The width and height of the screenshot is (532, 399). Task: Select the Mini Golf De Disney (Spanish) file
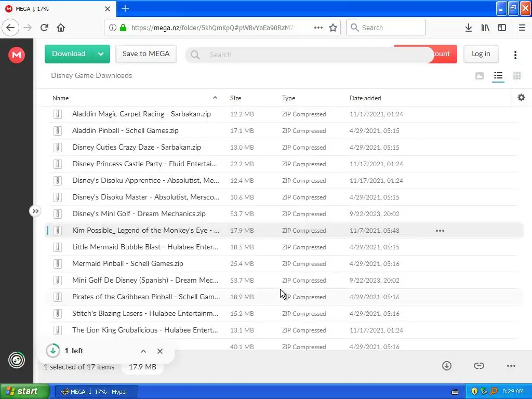(283, 280)
